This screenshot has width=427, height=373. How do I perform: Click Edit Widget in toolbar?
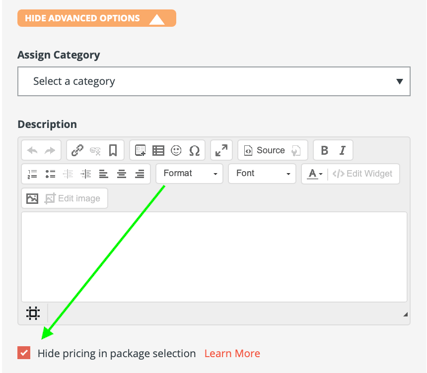[x=362, y=174]
